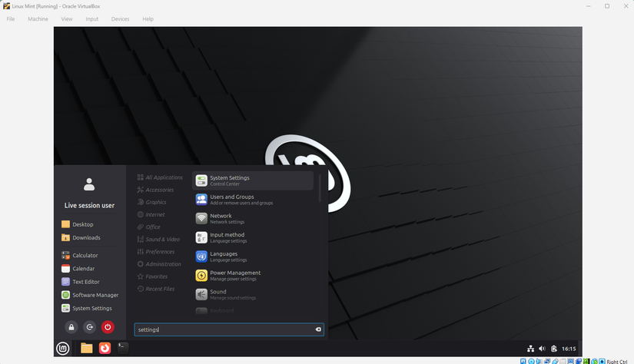The height and width of the screenshot is (364, 634).
Task: Open the Linux Mint menu button in the panel
Action: pos(63,348)
